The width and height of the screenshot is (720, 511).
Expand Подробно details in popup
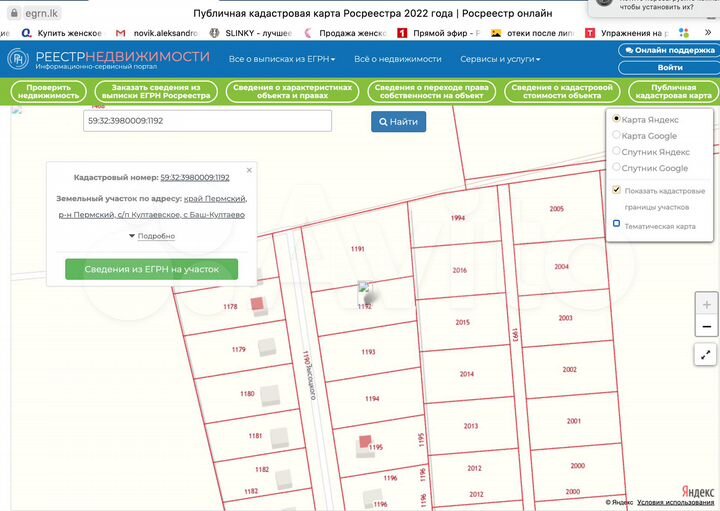151,236
